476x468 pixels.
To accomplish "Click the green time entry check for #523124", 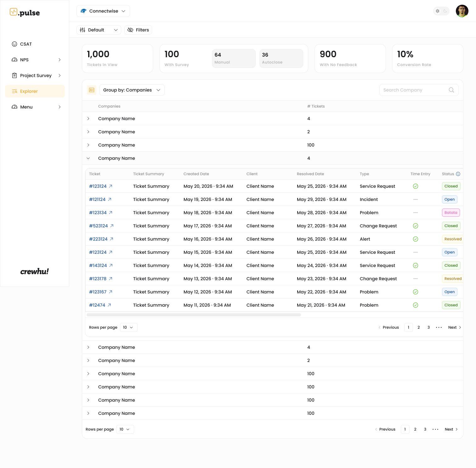I will point(416,226).
